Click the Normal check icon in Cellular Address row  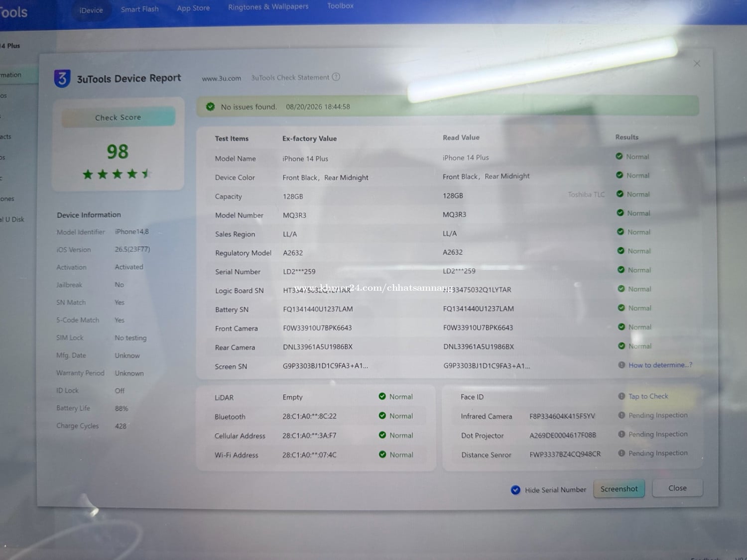click(x=382, y=435)
